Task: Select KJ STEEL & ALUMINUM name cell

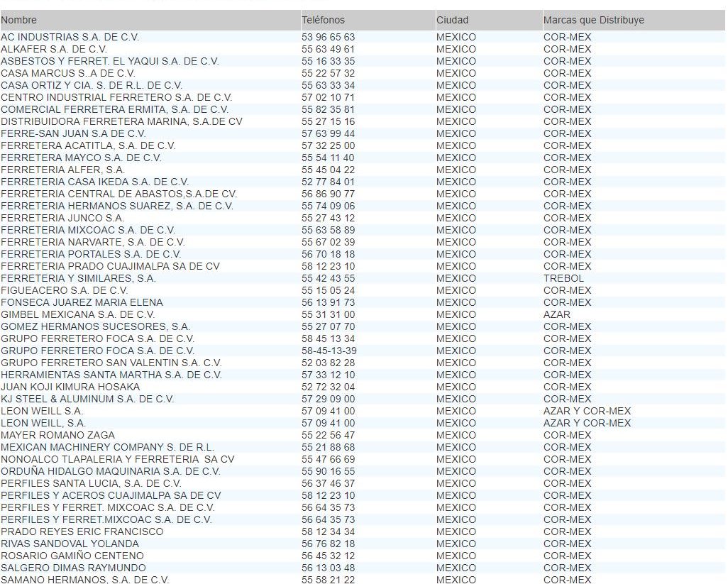Action: (x=87, y=399)
